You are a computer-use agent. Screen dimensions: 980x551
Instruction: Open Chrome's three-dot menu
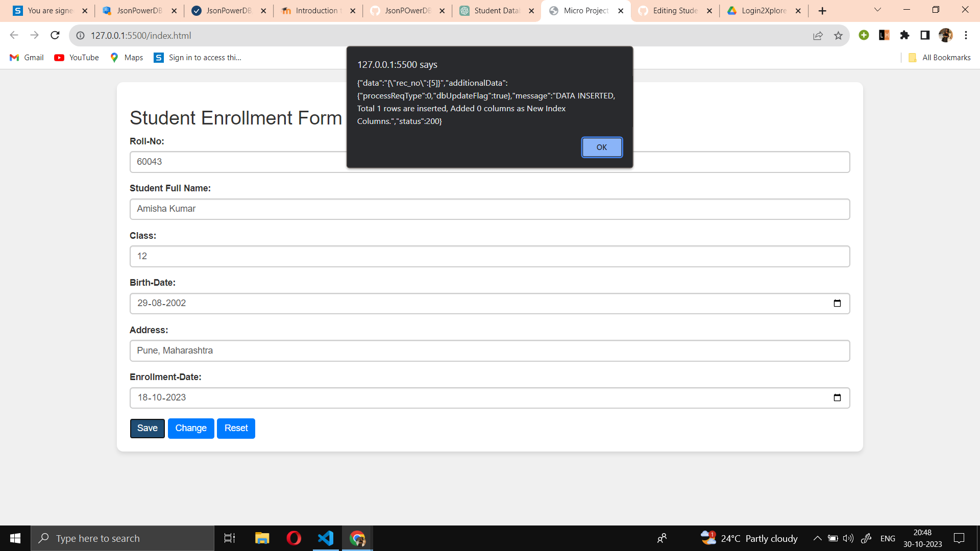pyautogui.click(x=966, y=35)
